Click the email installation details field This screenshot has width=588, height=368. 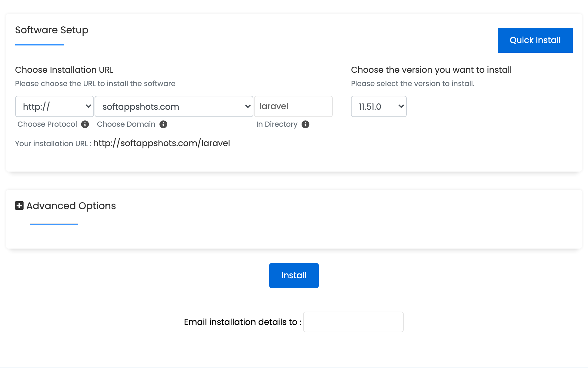point(353,322)
